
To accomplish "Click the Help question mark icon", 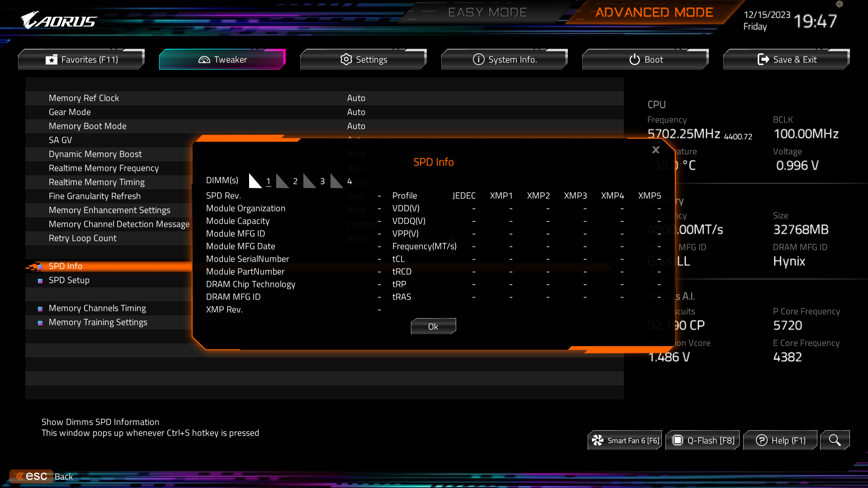I will click(761, 440).
